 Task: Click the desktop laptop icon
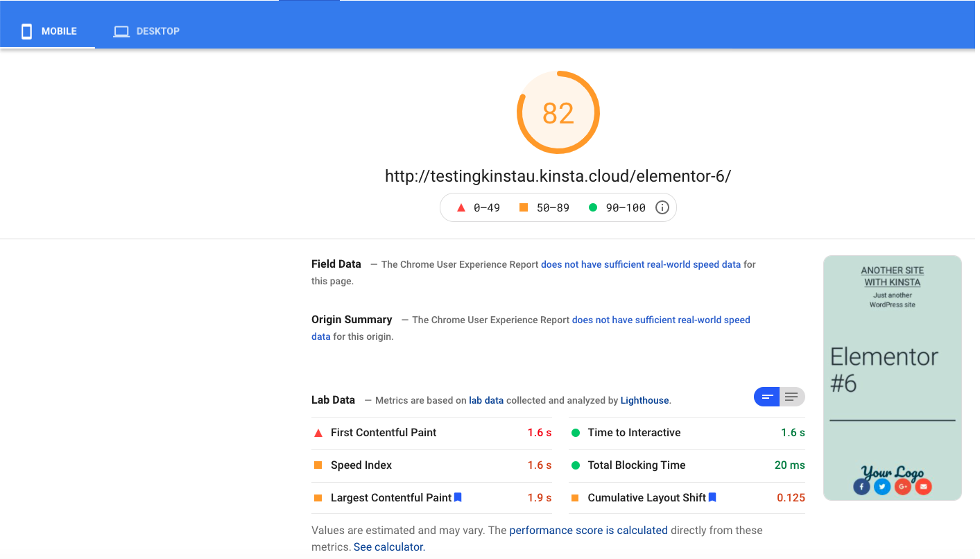point(121,31)
